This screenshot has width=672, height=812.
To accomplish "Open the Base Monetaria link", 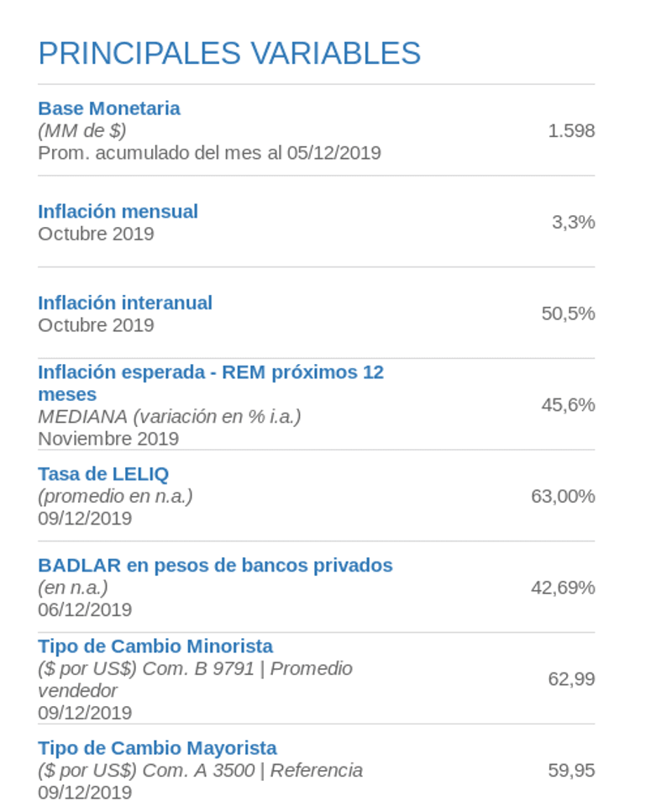I will (109, 108).
